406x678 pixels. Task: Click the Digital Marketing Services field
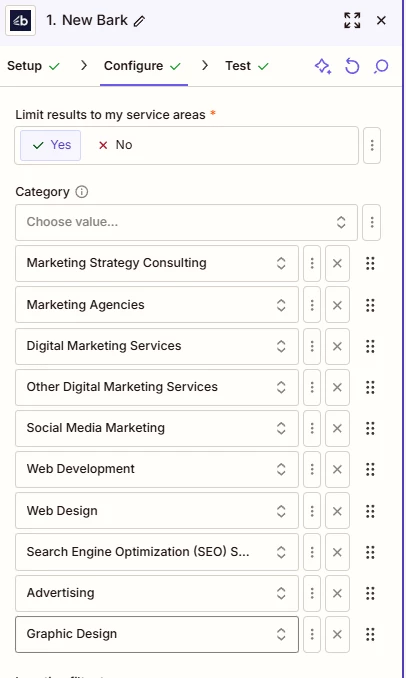pos(157,346)
